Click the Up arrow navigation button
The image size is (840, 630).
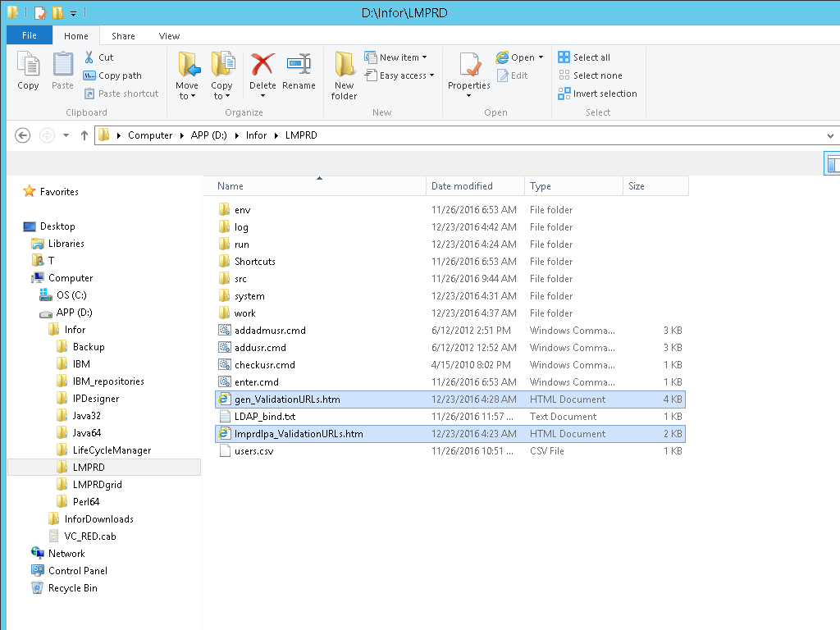tap(84, 135)
